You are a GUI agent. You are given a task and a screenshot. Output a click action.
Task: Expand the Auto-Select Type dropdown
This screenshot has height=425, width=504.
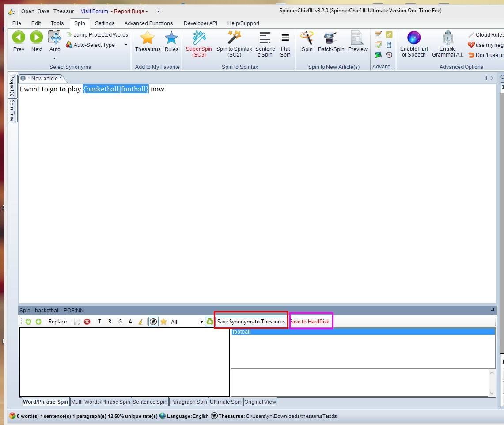point(126,45)
